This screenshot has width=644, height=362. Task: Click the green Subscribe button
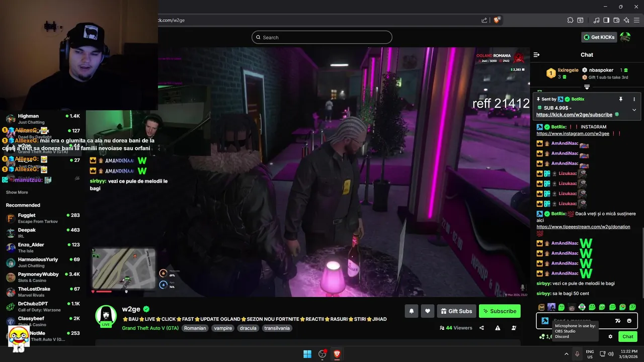(500, 311)
